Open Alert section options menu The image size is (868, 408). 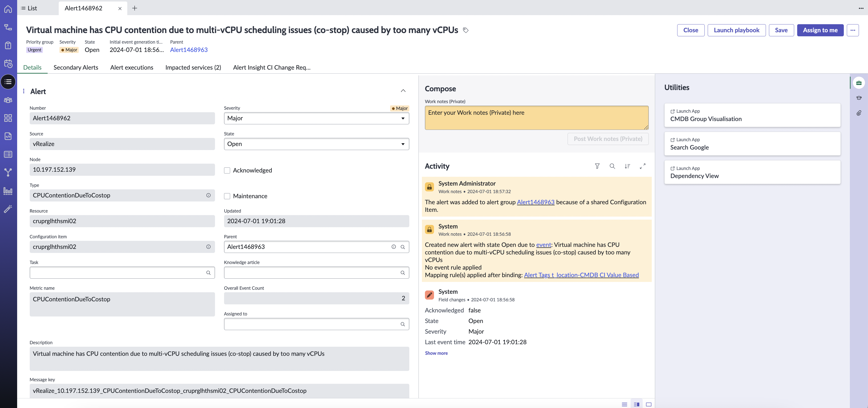pos(24,91)
